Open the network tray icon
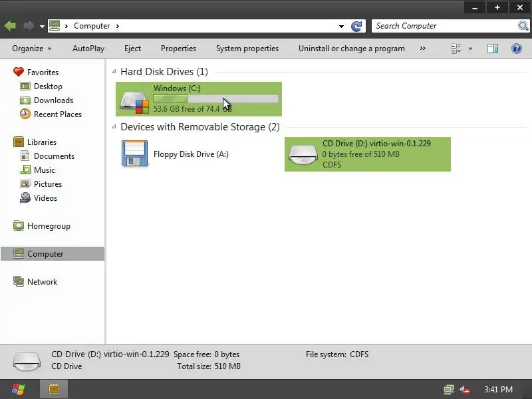The height and width of the screenshot is (399, 532). pos(448,390)
